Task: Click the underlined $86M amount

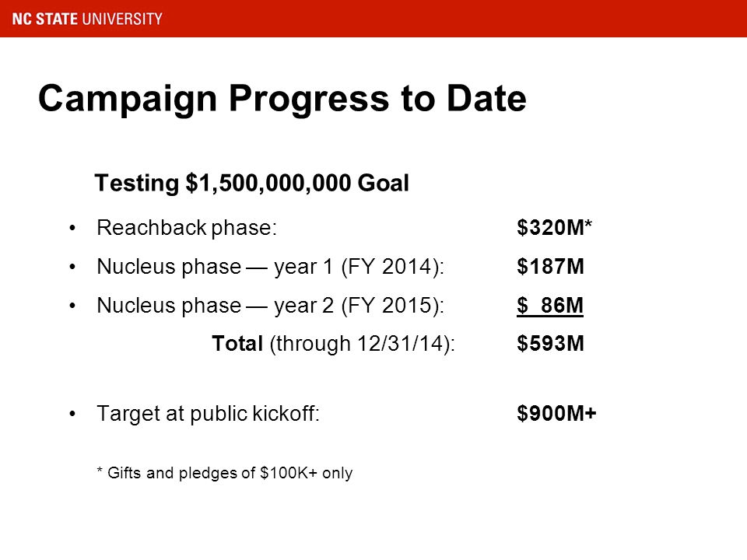Action: coord(550,306)
